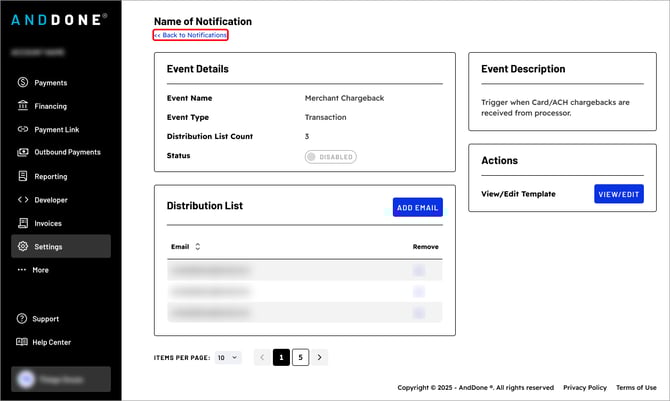Click the Actions heading
The width and height of the screenshot is (670, 401).
500,160
